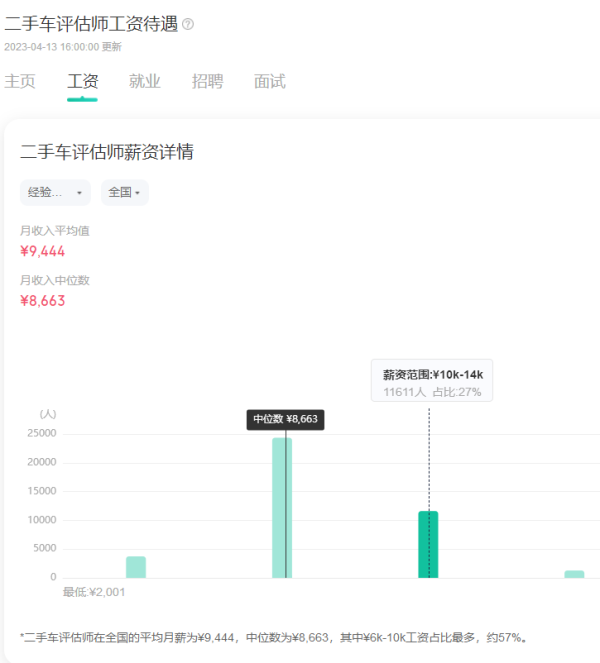Switch to the 主页 tab

tap(20, 82)
